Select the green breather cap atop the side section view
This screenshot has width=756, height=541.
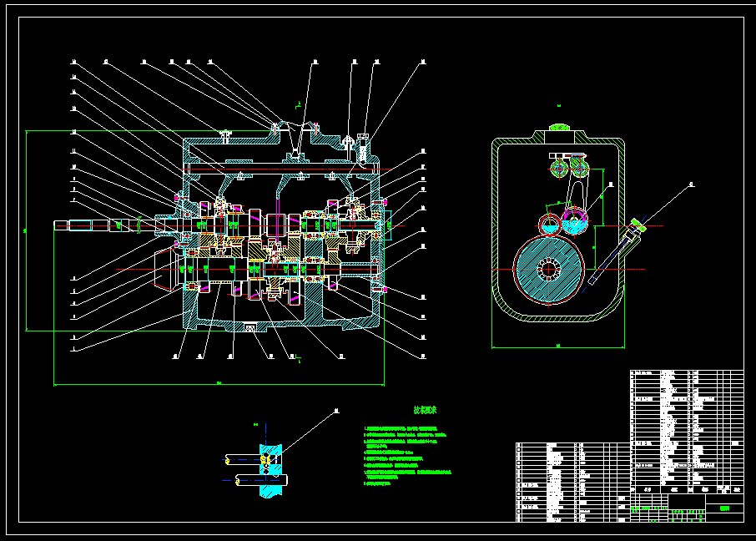click(x=559, y=128)
